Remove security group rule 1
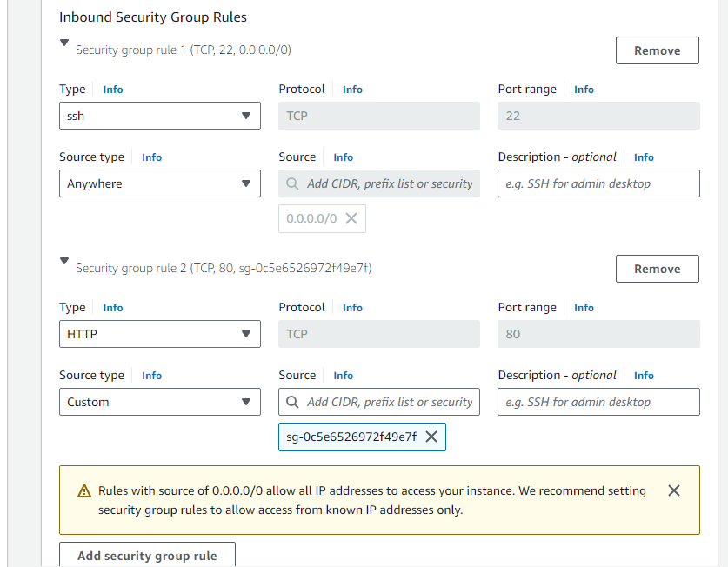Image resolution: width=728 pixels, height=567 pixels. click(x=657, y=50)
